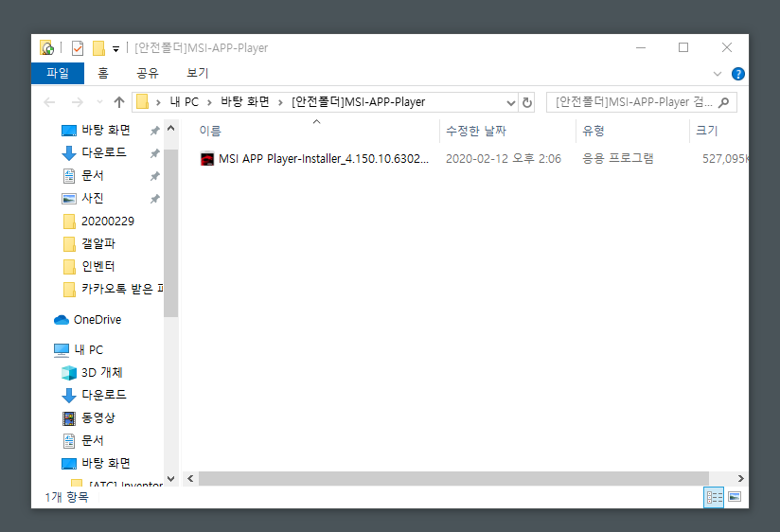780x532 pixels.
Task: Click the search magnifier icon
Action: click(x=724, y=102)
